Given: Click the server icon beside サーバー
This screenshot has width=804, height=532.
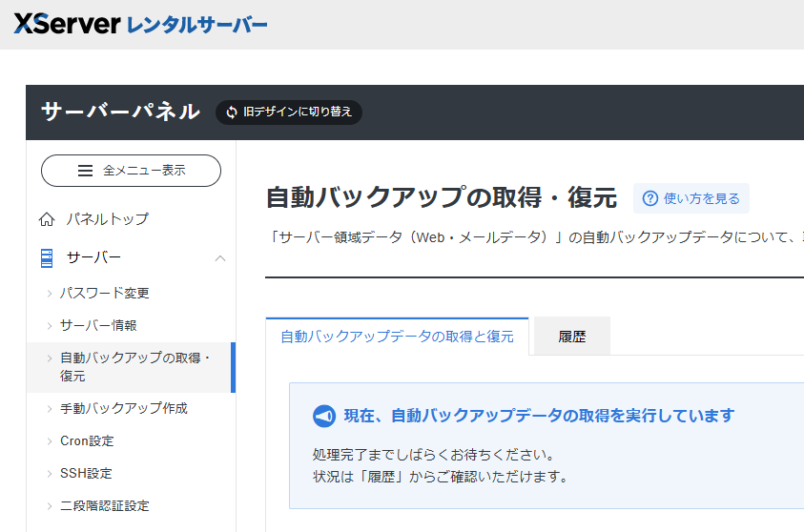Looking at the screenshot, I should (x=47, y=257).
